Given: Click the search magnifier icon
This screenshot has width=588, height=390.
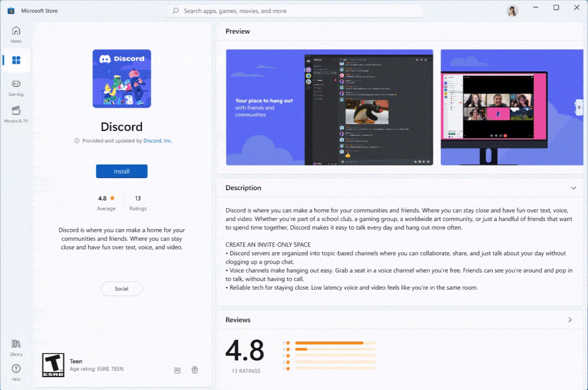Looking at the screenshot, I should 175,11.
